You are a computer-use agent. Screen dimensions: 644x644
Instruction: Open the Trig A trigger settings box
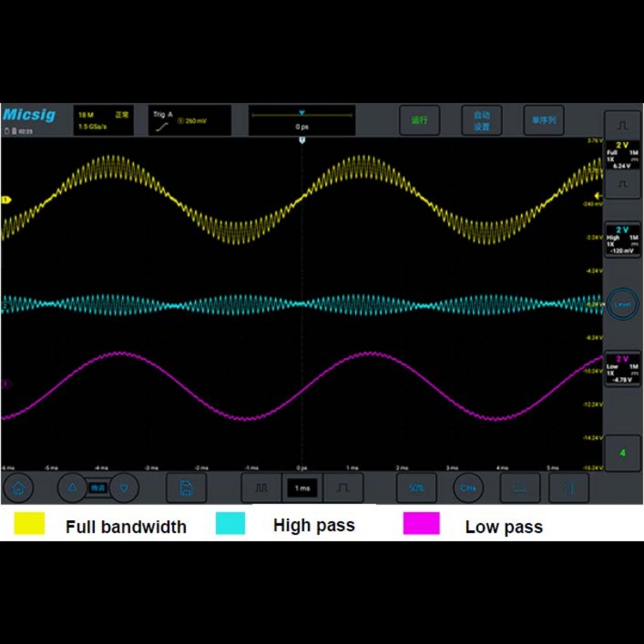[189, 120]
